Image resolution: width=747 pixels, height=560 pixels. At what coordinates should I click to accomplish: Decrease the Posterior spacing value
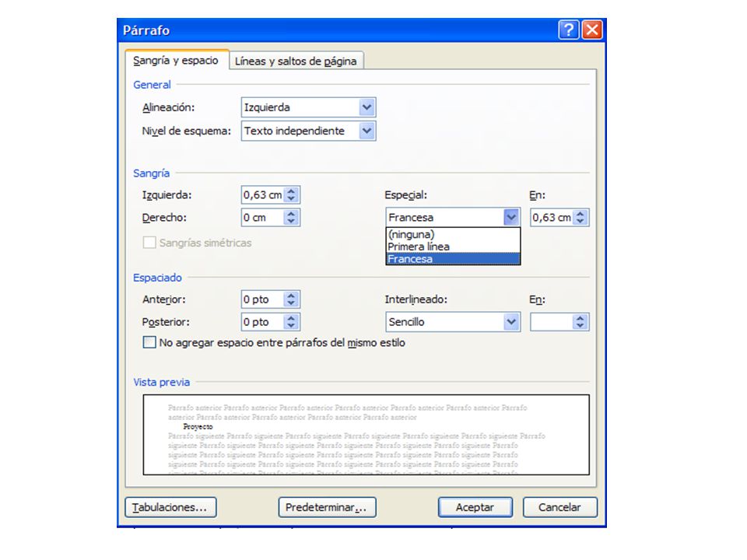[292, 327]
